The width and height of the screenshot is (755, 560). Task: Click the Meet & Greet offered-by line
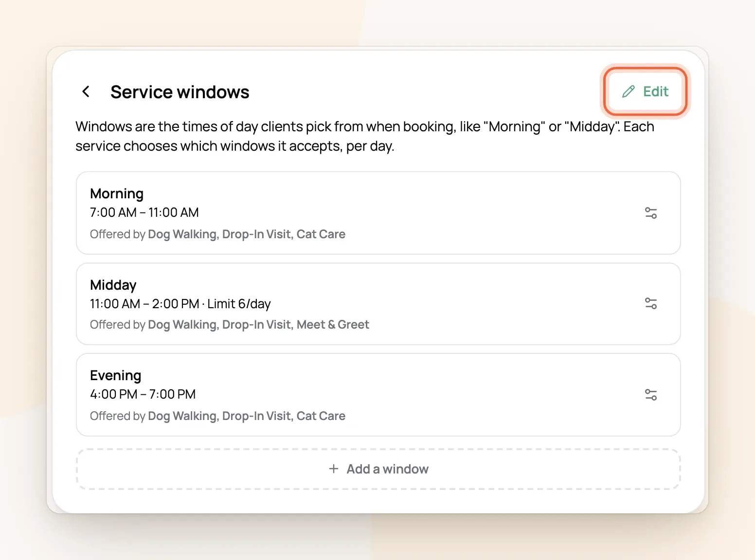coord(230,325)
